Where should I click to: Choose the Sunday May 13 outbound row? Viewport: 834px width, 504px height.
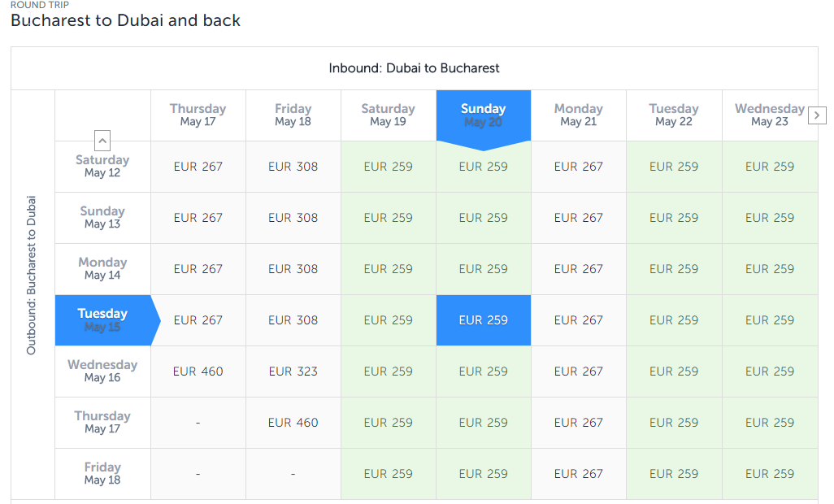click(x=102, y=218)
